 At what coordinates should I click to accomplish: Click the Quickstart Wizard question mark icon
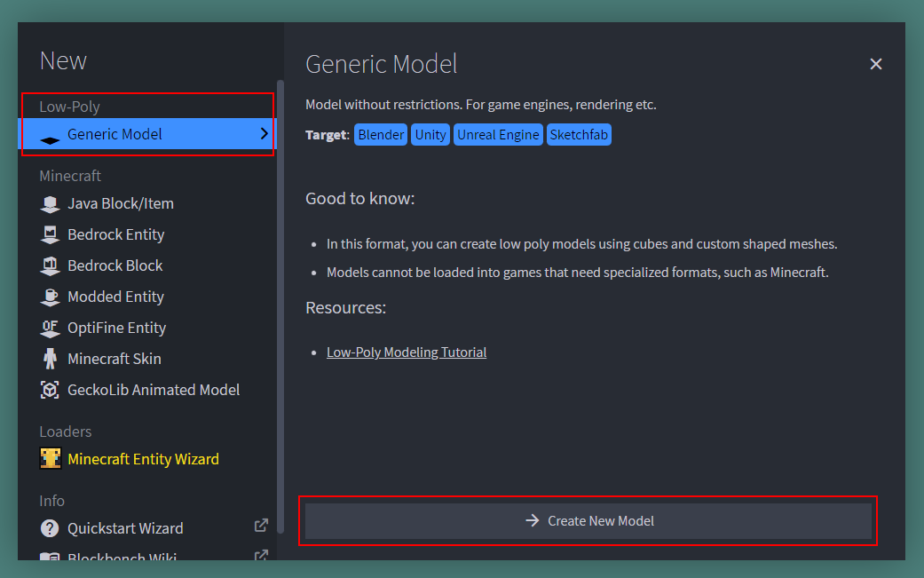(50, 528)
